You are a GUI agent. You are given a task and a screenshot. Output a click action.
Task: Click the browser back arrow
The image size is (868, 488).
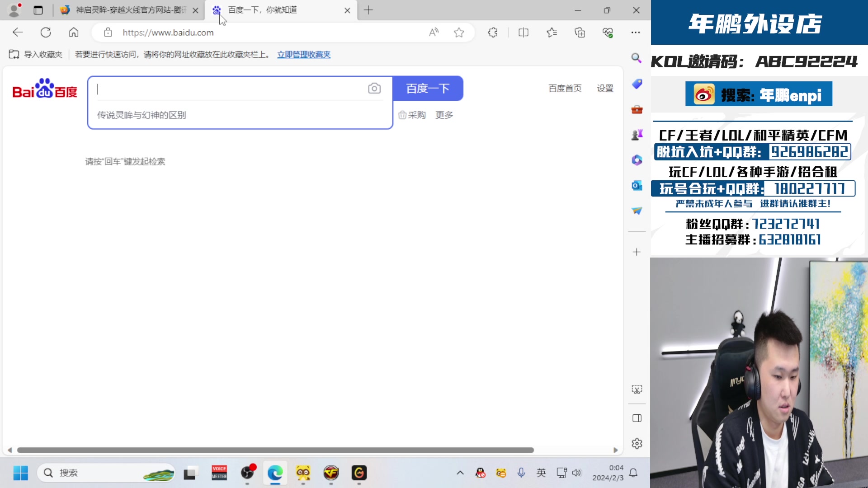pos(18,32)
